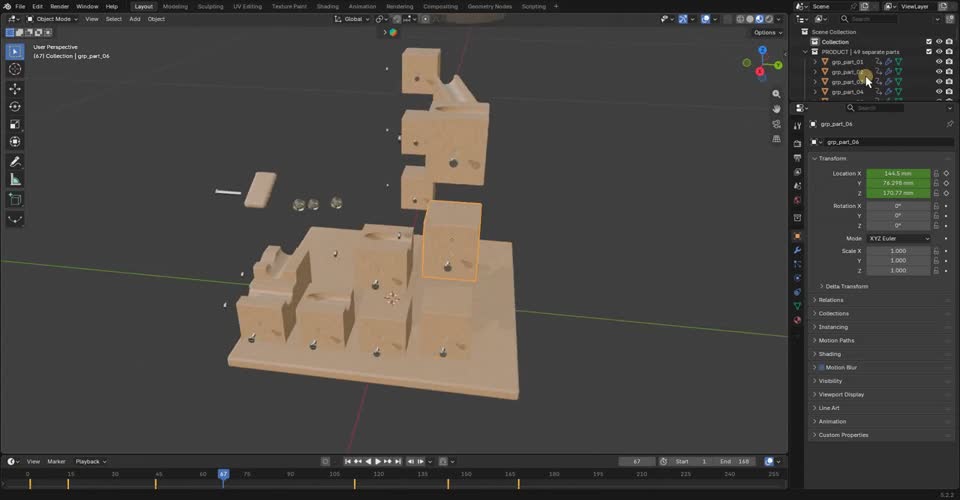The height and width of the screenshot is (500, 960).
Task: Open the Physics properties tab
Action: [797, 278]
